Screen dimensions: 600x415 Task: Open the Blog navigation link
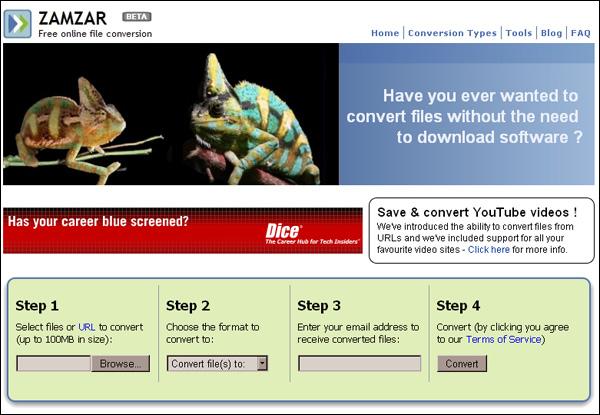pyautogui.click(x=551, y=33)
